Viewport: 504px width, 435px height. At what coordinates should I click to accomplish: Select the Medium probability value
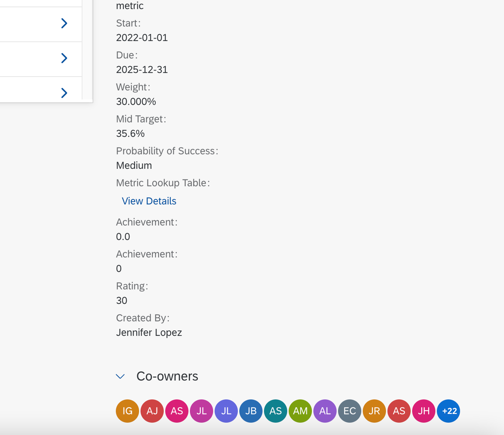(134, 166)
